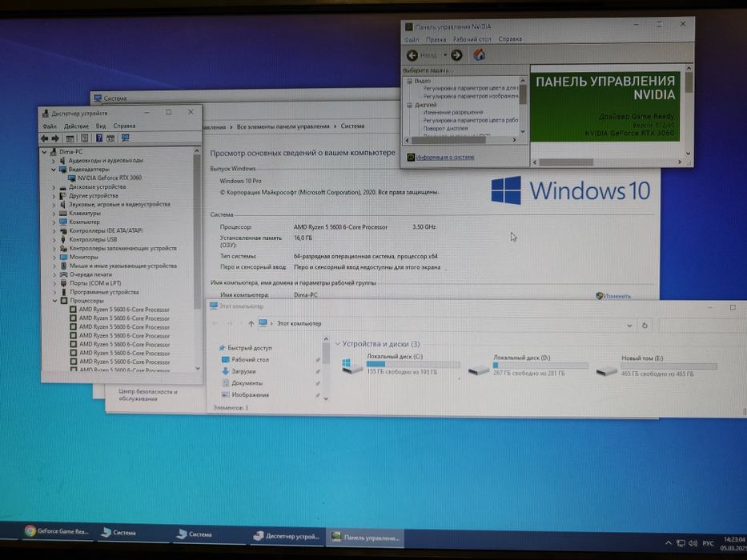This screenshot has height=560, width=747.
Task: Open Файл menu in Device Manager
Action: click(50, 126)
